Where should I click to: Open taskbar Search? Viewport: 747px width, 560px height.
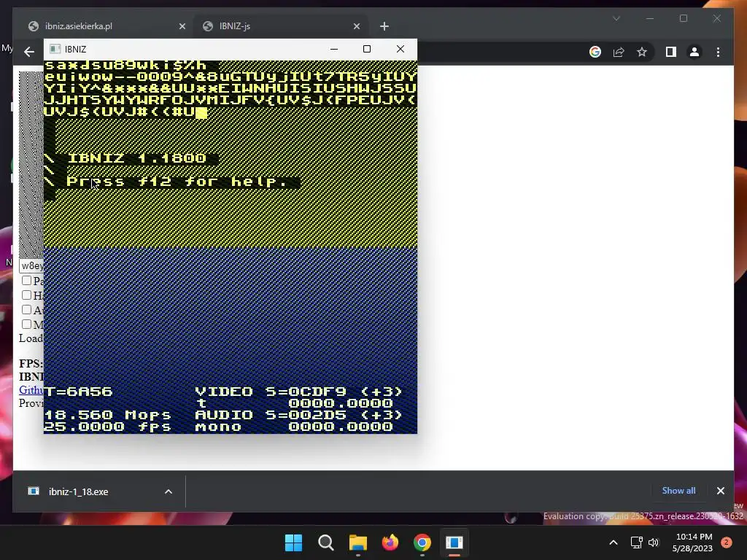click(x=326, y=542)
